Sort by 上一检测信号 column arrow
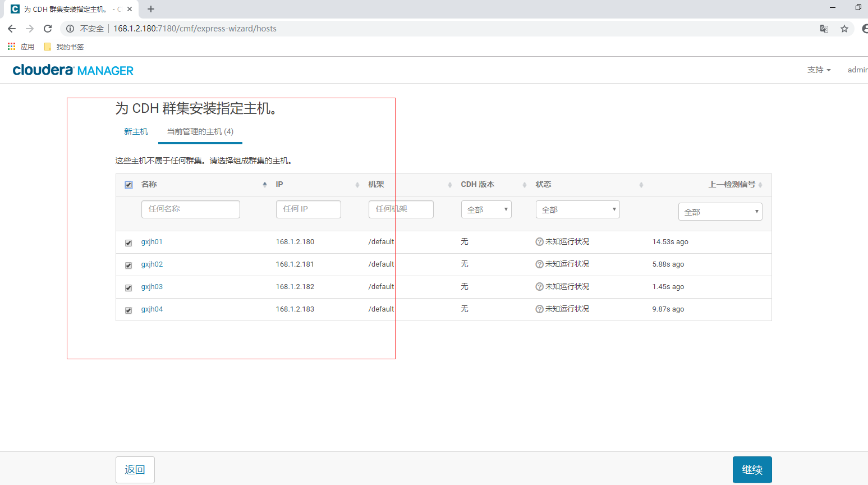Screen dimensions: 868x485 click(x=760, y=185)
